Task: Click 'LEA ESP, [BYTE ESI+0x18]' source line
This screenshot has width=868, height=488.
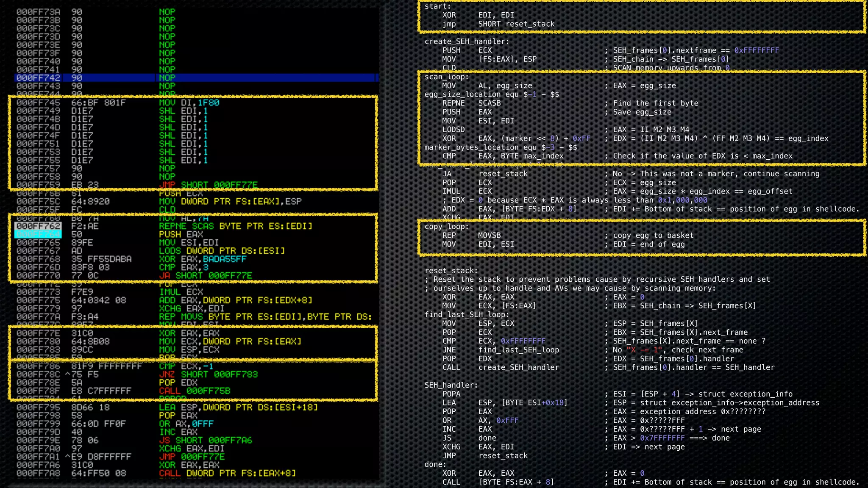Action: point(505,402)
